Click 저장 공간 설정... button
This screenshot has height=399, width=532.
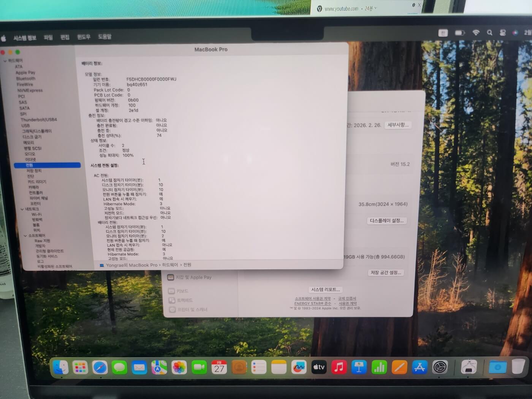(386, 273)
